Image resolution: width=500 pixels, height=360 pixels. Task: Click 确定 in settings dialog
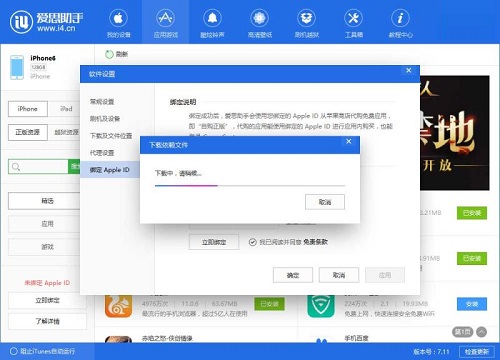(293, 275)
